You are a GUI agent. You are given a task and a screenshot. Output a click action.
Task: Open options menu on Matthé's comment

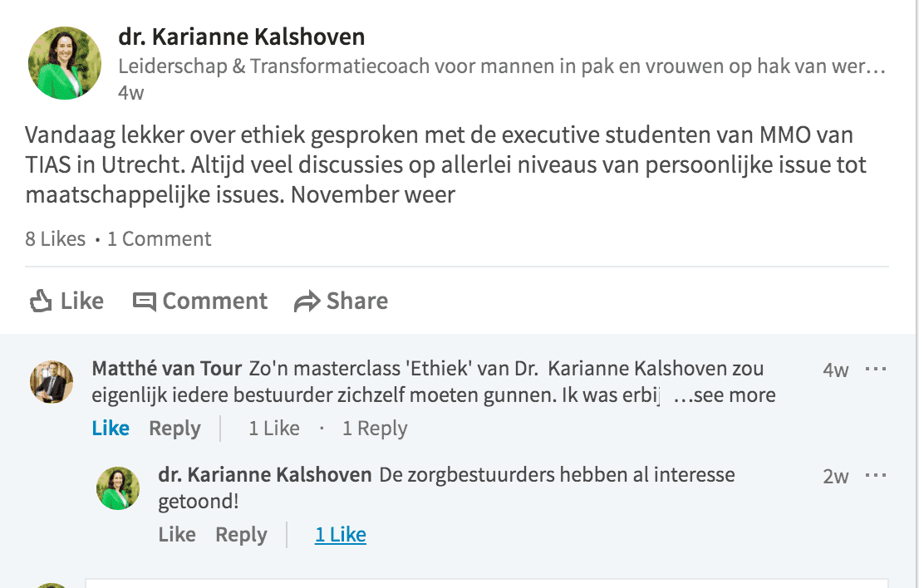coord(876,369)
